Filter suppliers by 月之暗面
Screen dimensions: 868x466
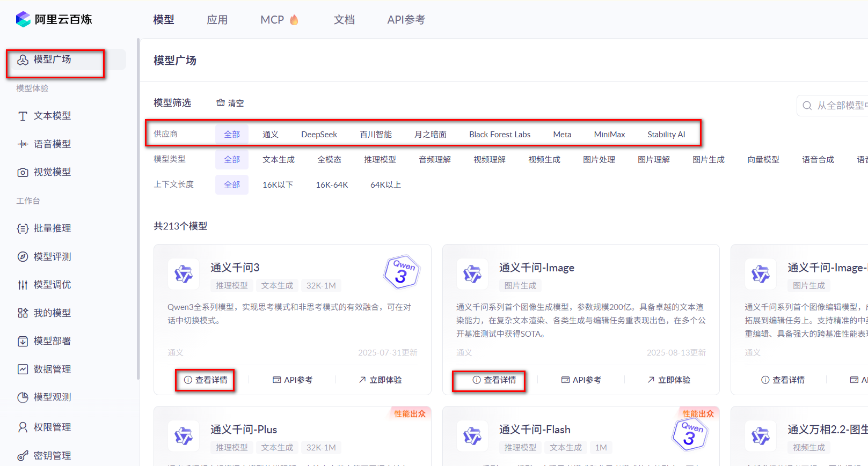[431, 134]
